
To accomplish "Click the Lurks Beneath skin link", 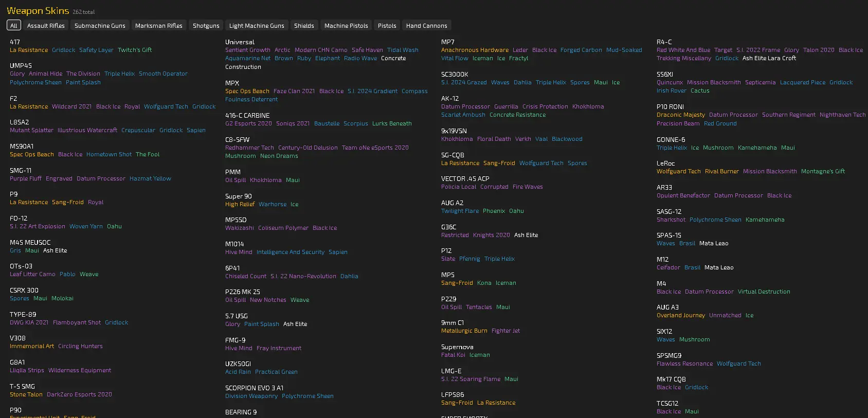I will pyautogui.click(x=392, y=123).
